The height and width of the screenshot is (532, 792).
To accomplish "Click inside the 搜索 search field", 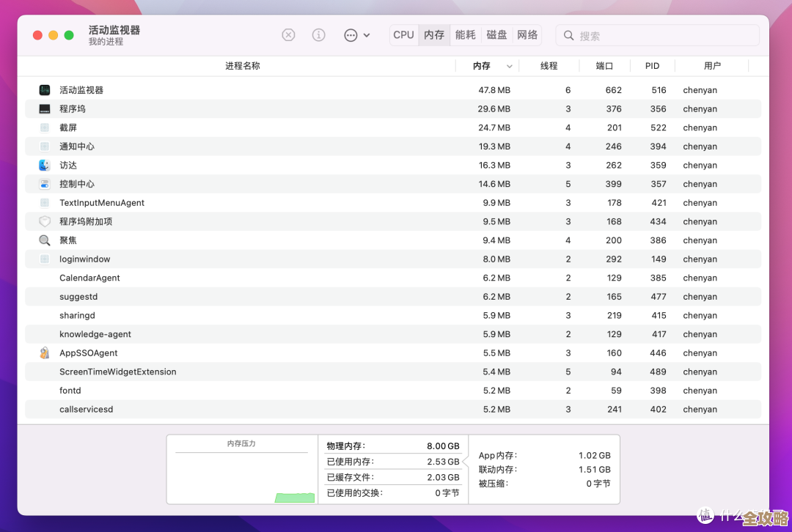I will [x=656, y=34].
